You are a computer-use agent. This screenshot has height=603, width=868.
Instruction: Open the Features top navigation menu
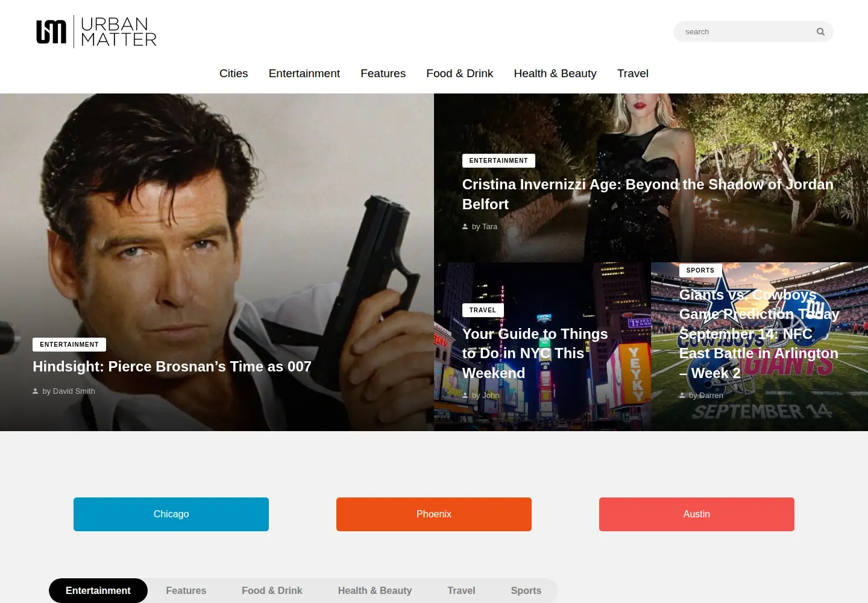pyautogui.click(x=383, y=74)
